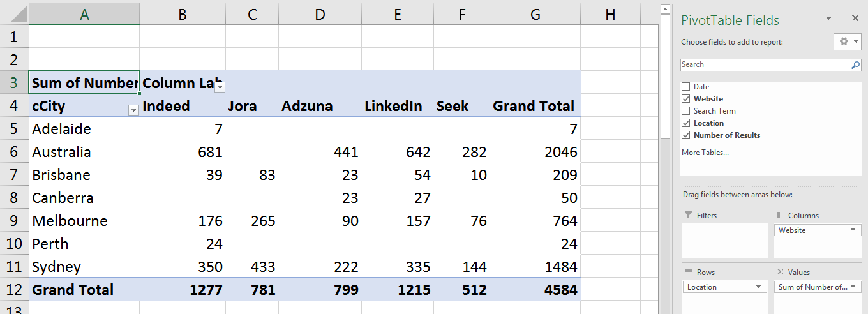868x314 pixels.
Task: Select all cells with the corner button
Action: point(14,14)
